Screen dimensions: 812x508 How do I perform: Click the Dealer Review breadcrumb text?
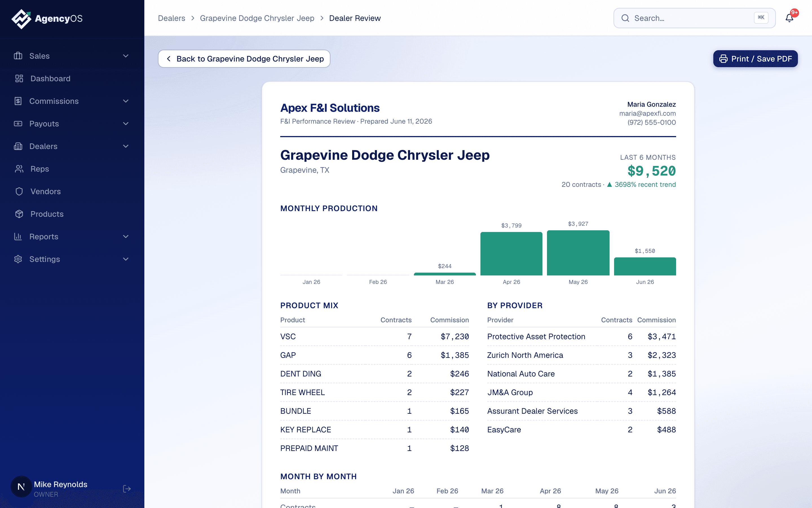355,18
